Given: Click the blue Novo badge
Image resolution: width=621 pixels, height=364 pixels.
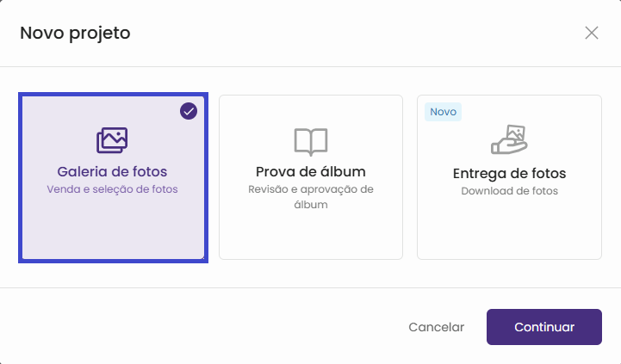Looking at the screenshot, I should [x=443, y=112].
